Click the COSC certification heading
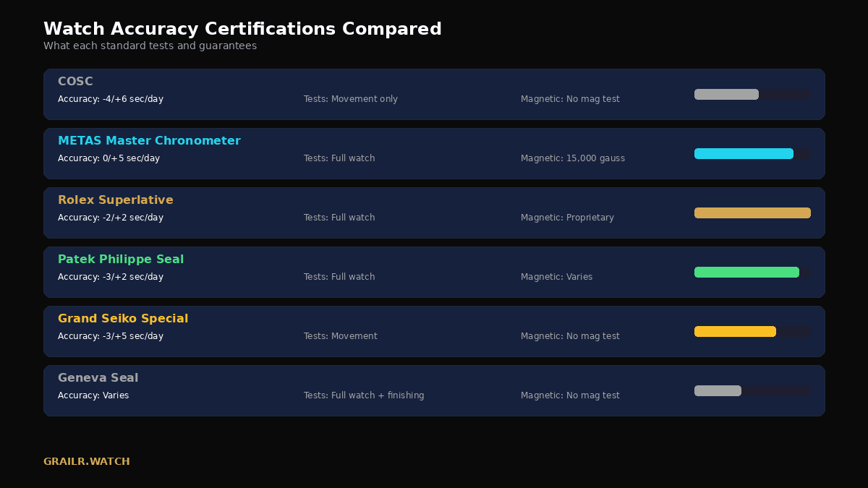 click(x=75, y=82)
